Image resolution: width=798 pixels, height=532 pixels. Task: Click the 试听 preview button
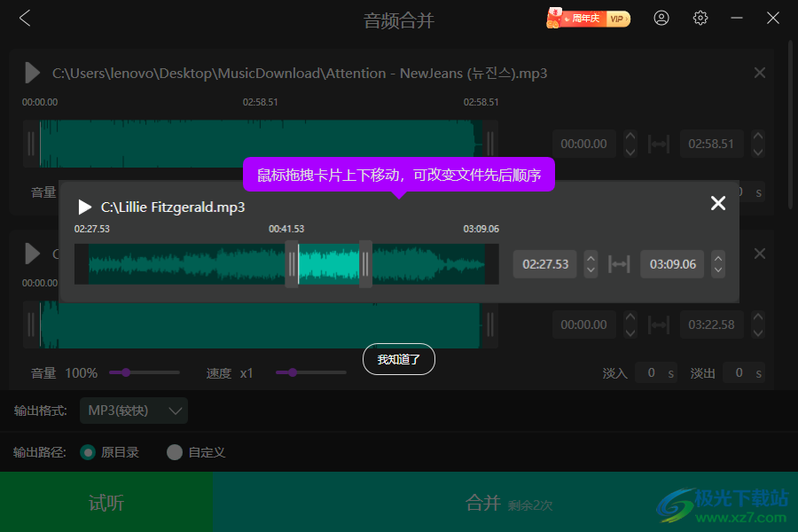106,502
